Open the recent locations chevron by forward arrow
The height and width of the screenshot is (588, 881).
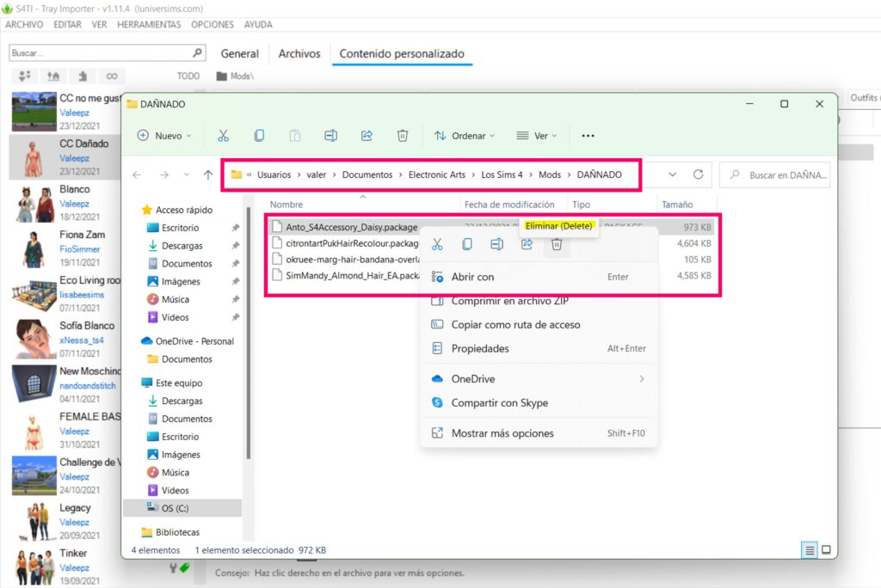pos(187,175)
